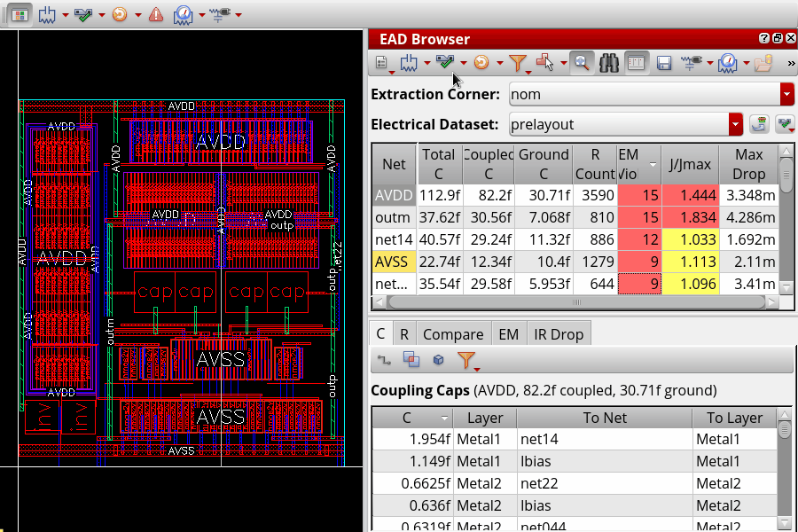Switch to the IR Drop tab
The image size is (798, 532).
click(x=557, y=334)
